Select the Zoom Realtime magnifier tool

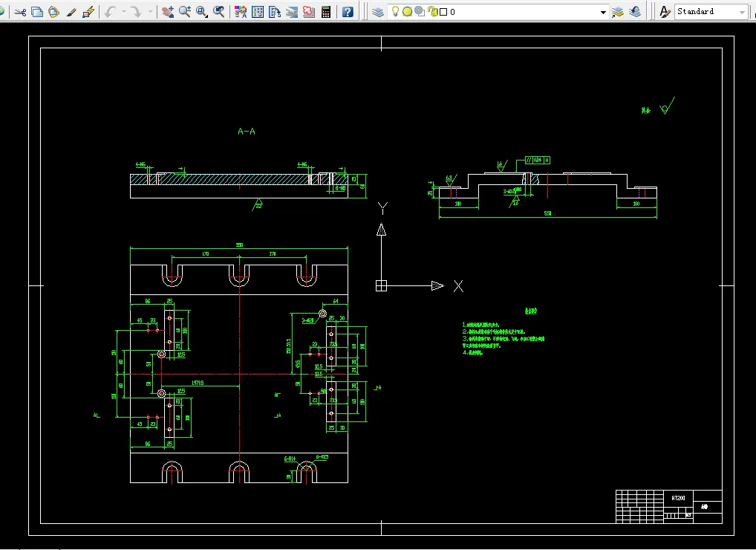185,12
